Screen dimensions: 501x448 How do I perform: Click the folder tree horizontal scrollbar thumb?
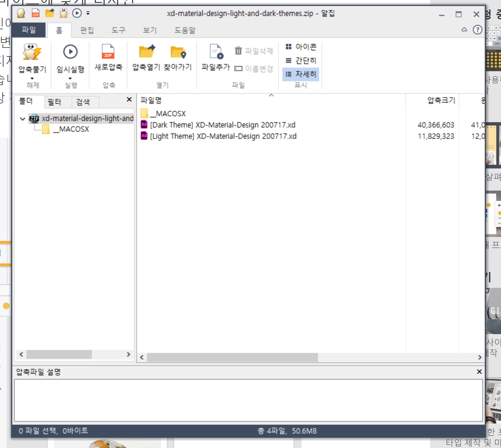pos(59,354)
